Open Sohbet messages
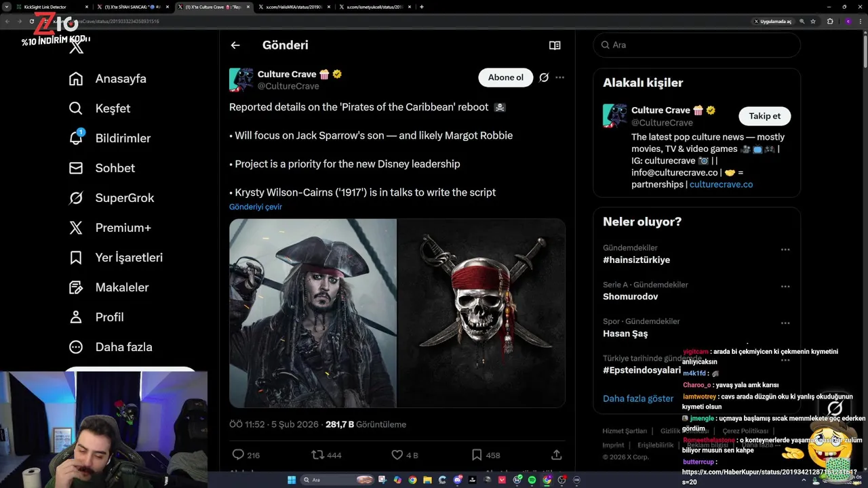The width and height of the screenshot is (868, 488). coord(102,168)
